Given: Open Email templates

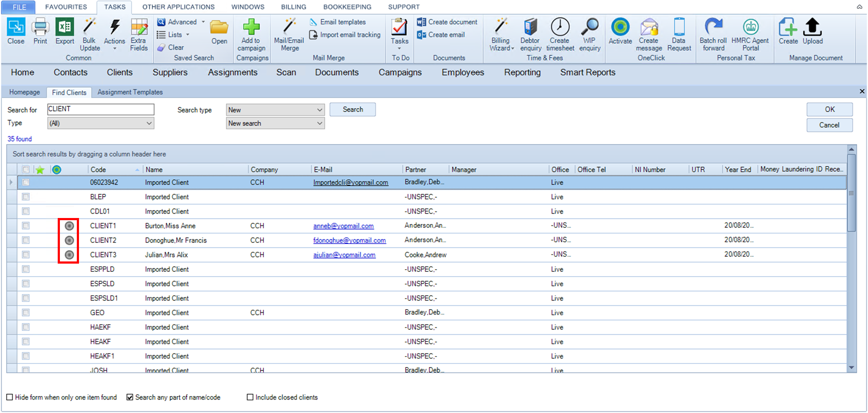Looking at the screenshot, I should [x=338, y=22].
